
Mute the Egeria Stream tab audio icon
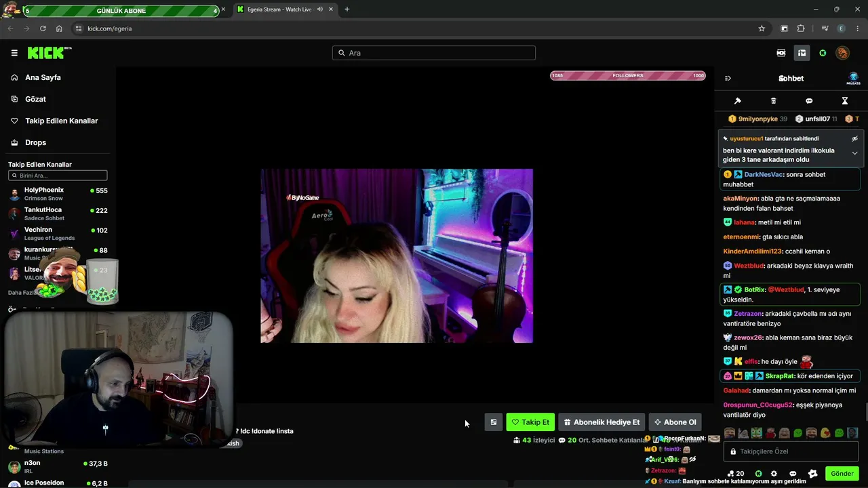pyautogui.click(x=319, y=9)
